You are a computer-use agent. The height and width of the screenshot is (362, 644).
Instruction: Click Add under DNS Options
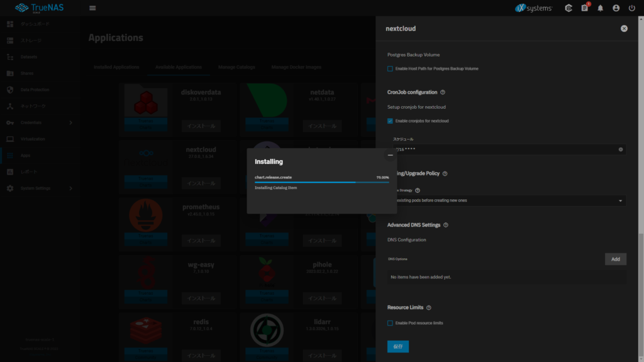[x=615, y=258]
